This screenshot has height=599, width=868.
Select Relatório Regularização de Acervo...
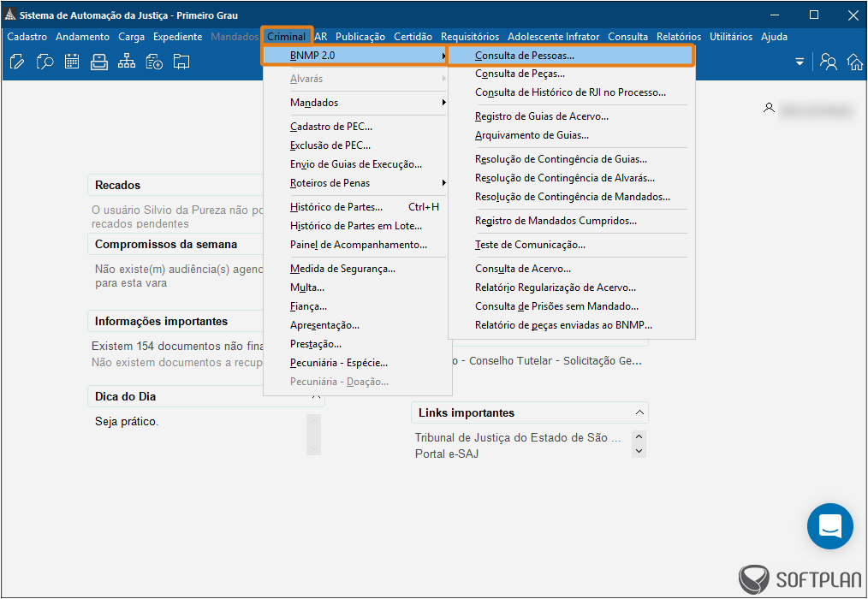[x=571, y=288]
